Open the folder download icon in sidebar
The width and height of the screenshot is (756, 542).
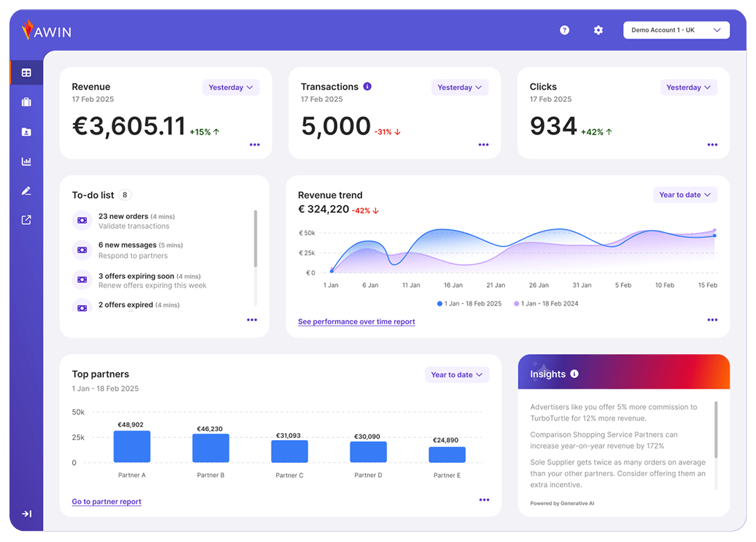point(26,132)
